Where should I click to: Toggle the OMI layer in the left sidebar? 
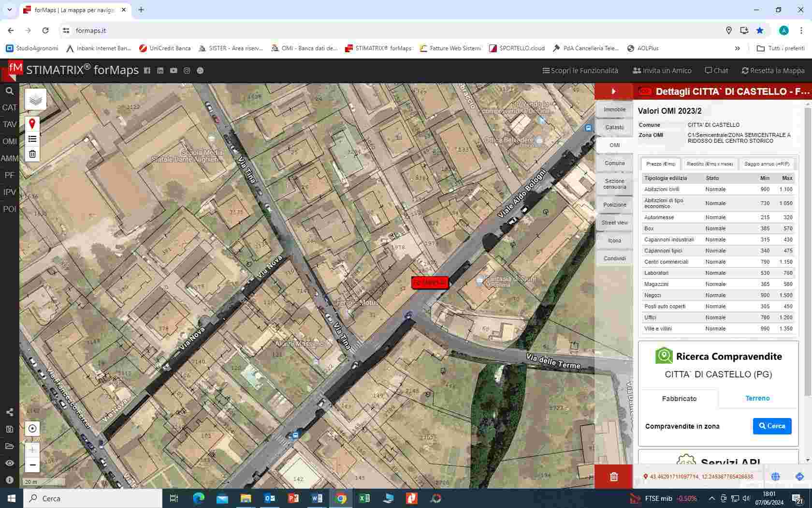click(x=9, y=141)
